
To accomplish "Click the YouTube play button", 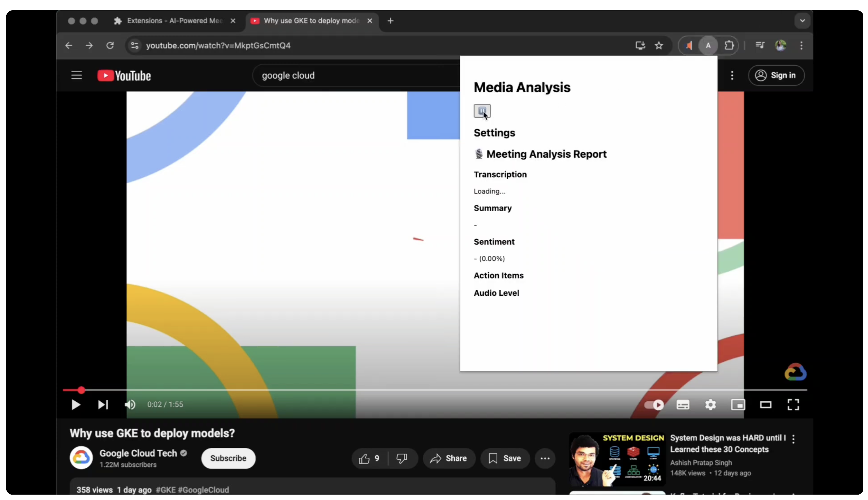I will click(76, 405).
